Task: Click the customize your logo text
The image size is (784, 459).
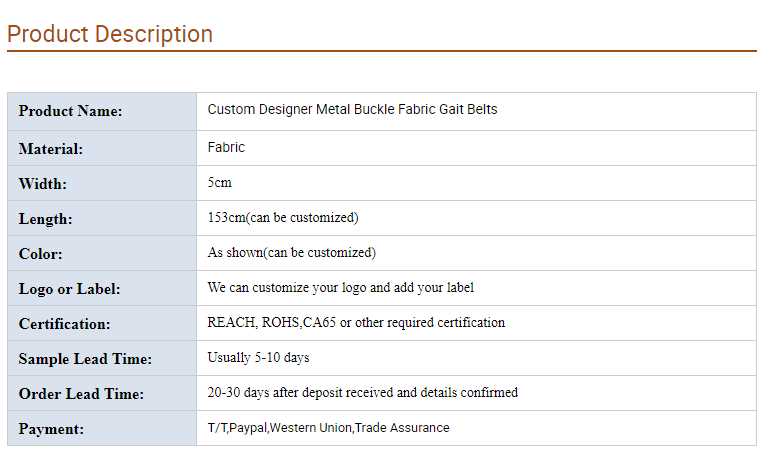Action: (341, 287)
